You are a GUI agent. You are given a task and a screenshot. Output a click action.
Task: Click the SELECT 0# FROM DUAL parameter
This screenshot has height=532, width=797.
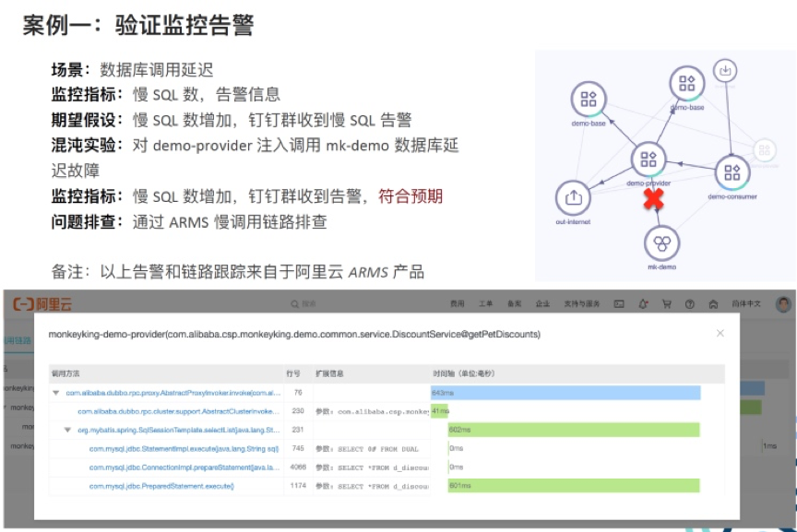coord(367,449)
